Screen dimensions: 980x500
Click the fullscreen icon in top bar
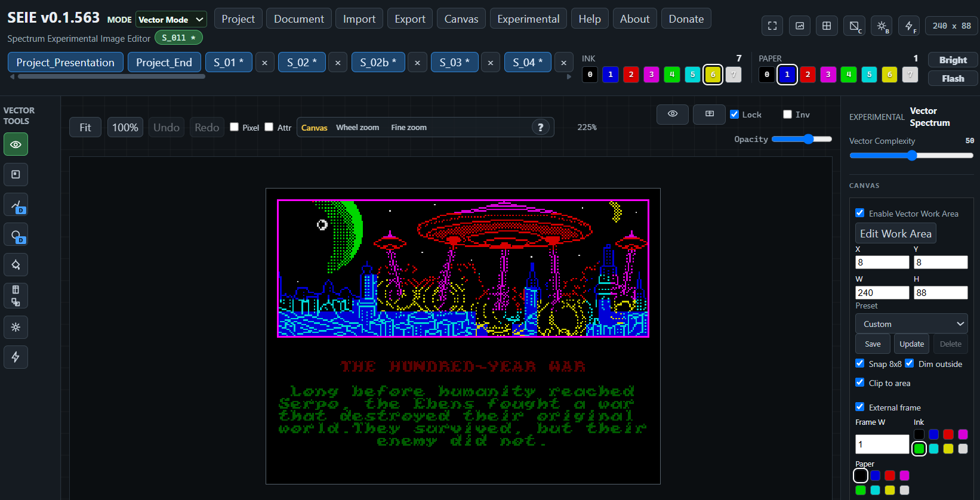pyautogui.click(x=772, y=26)
